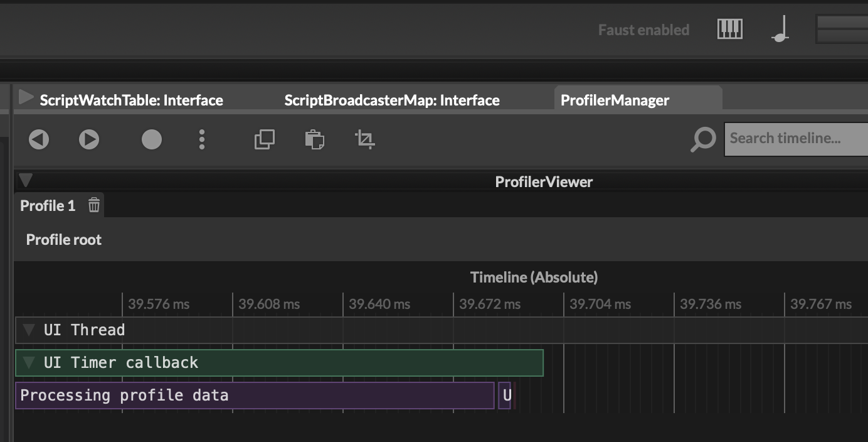Click the UI Thread row label

pos(84,330)
